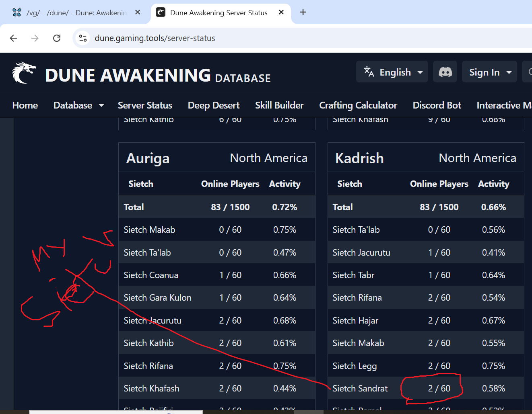The width and height of the screenshot is (532, 414).
Task: Close the Dune Awakening Server Status tab
Action: click(x=281, y=12)
